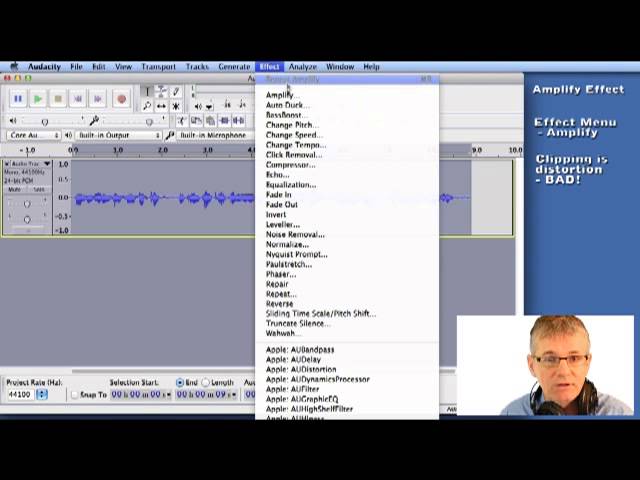
Task: Choose the Draw pencil tool
Action: [176, 91]
